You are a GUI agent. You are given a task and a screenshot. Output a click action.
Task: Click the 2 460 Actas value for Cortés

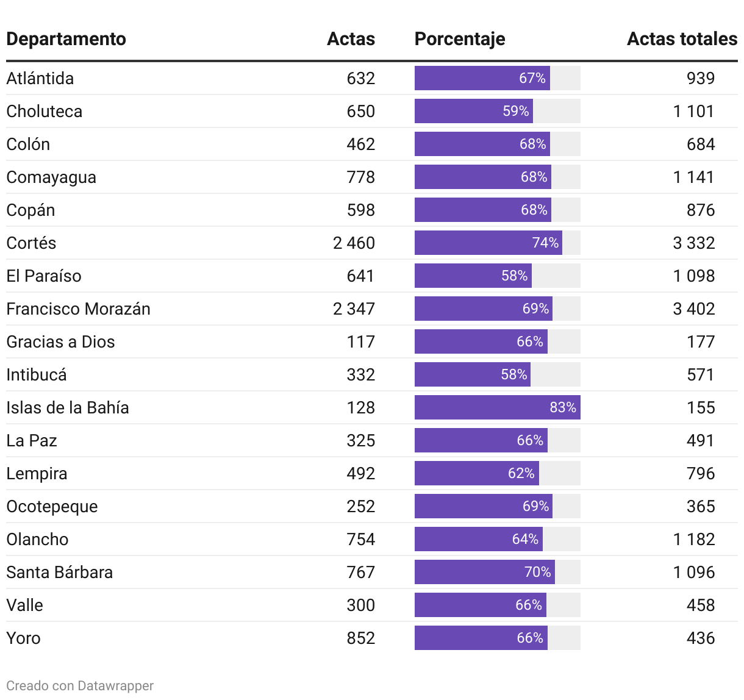coord(354,243)
